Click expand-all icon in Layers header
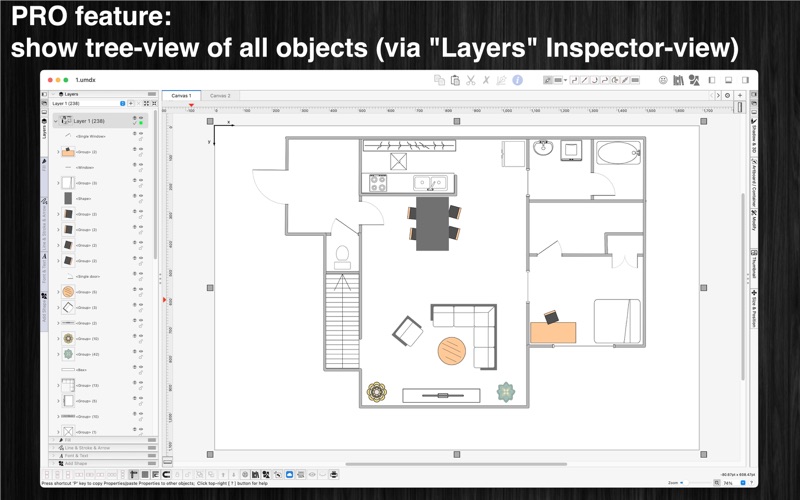 146,103
